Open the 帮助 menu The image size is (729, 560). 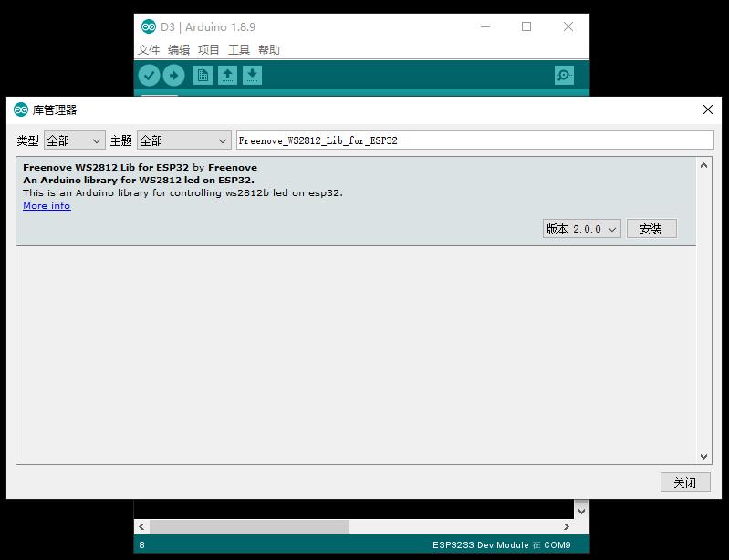pos(269,50)
